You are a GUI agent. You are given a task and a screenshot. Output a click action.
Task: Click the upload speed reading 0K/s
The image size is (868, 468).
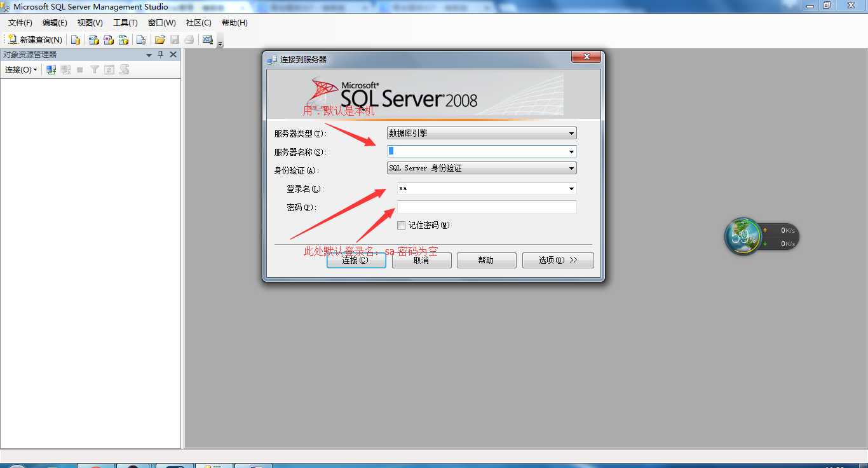click(788, 230)
